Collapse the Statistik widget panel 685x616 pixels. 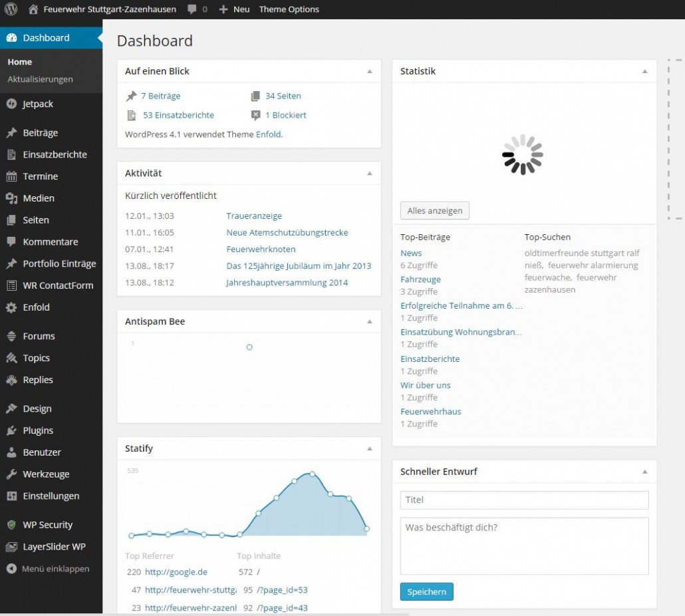click(644, 71)
